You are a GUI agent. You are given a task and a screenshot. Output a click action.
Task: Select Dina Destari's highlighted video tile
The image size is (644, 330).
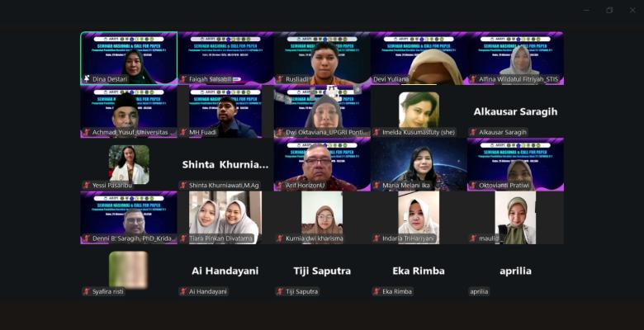[129, 59]
